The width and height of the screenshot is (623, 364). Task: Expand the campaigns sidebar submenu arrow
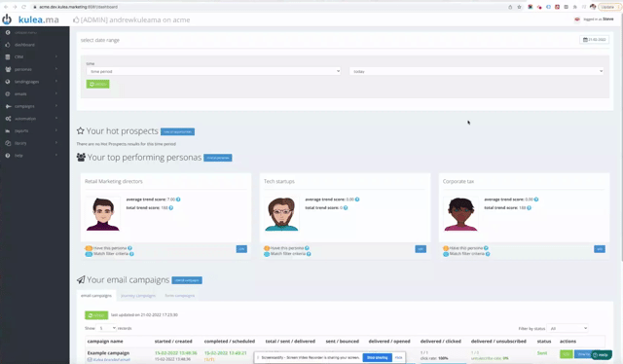(x=56, y=106)
